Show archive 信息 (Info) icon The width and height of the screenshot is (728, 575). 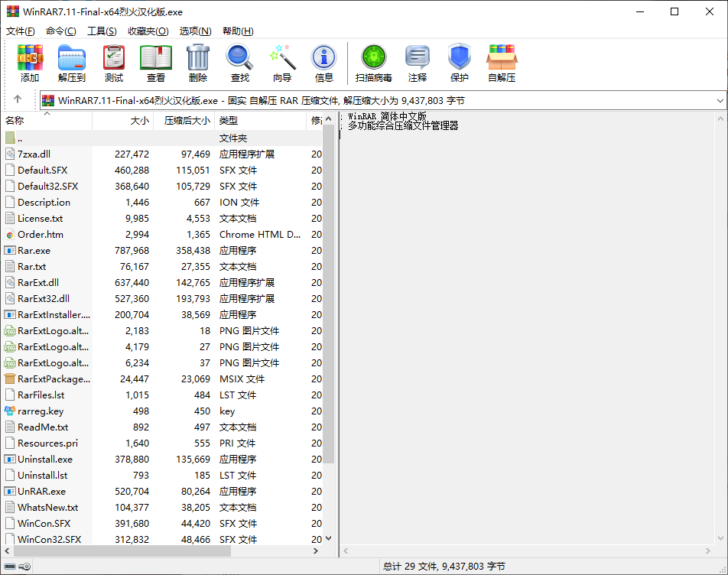[324, 63]
